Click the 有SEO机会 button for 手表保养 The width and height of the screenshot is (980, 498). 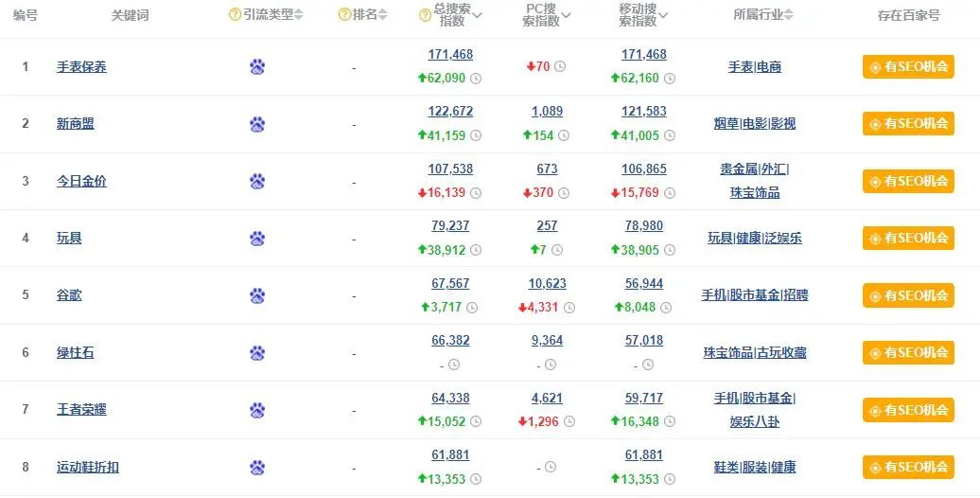tap(909, 67)
